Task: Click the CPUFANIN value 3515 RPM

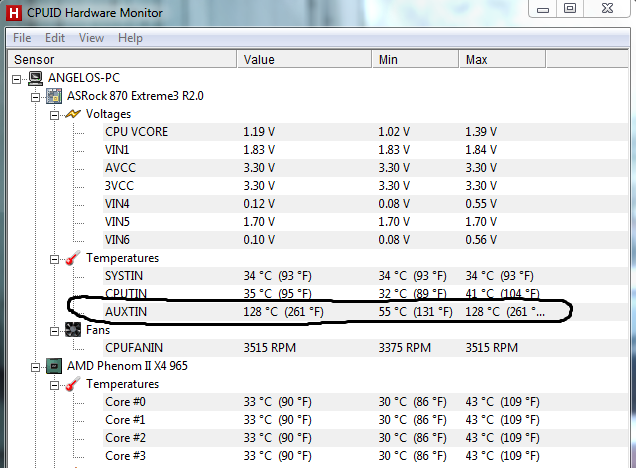Action: 270,348
